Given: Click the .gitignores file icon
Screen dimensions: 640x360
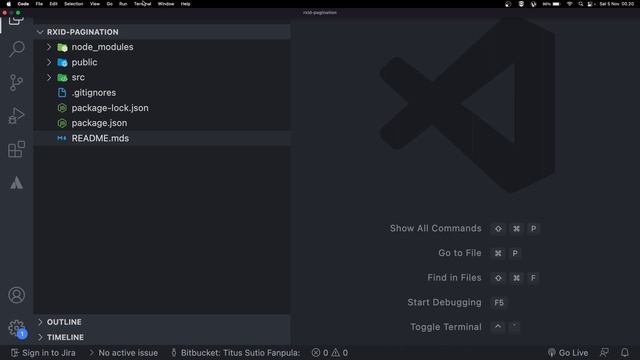Looking at the screenshot, I should 62,93.
